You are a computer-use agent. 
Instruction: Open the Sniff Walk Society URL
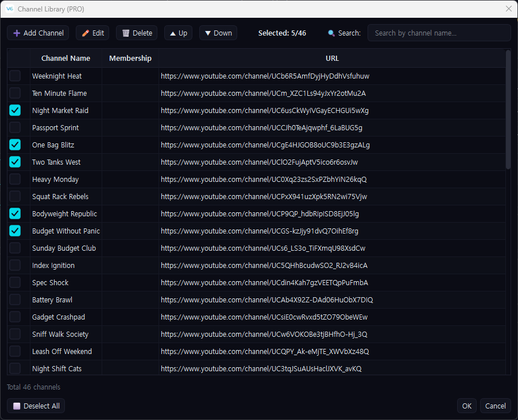[264, 334]
